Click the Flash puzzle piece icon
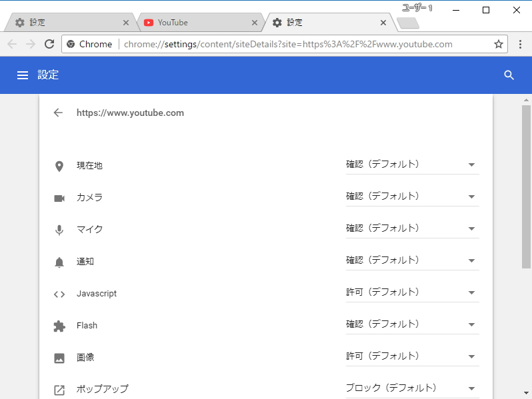Viewport: 532px width, 399px height. pos(59,326)
